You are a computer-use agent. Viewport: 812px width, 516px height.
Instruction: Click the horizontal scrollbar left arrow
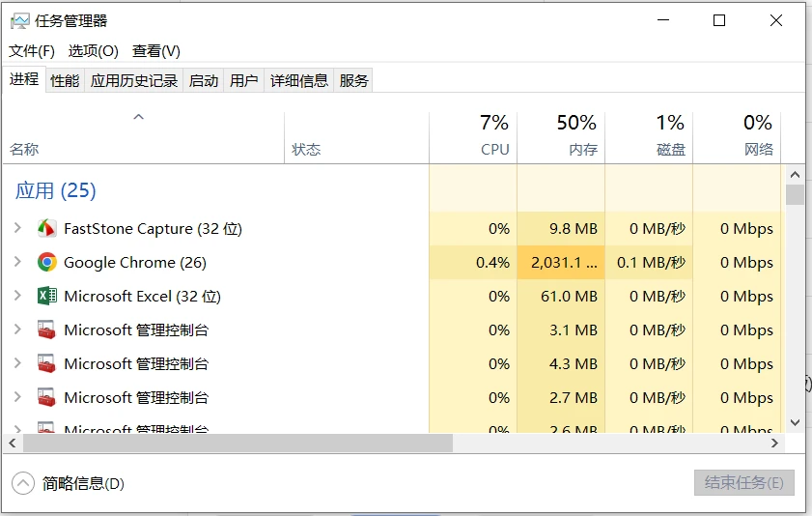click(13, 443)
